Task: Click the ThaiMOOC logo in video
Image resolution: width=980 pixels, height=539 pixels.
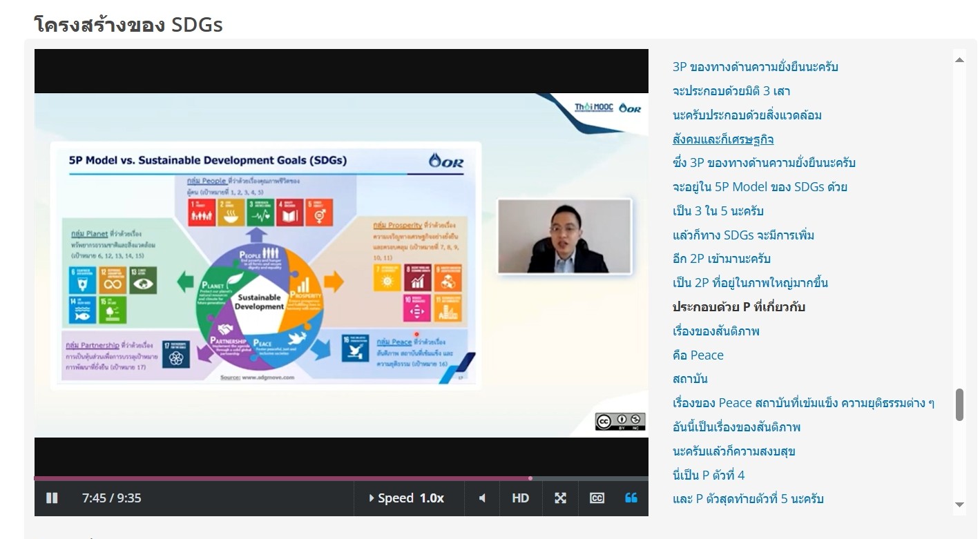Action: coord(594,108)
